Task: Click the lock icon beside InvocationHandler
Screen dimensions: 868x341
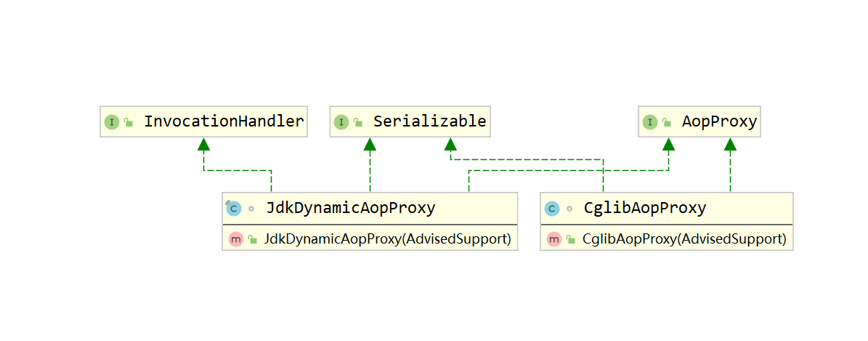Action: (129, 123)
